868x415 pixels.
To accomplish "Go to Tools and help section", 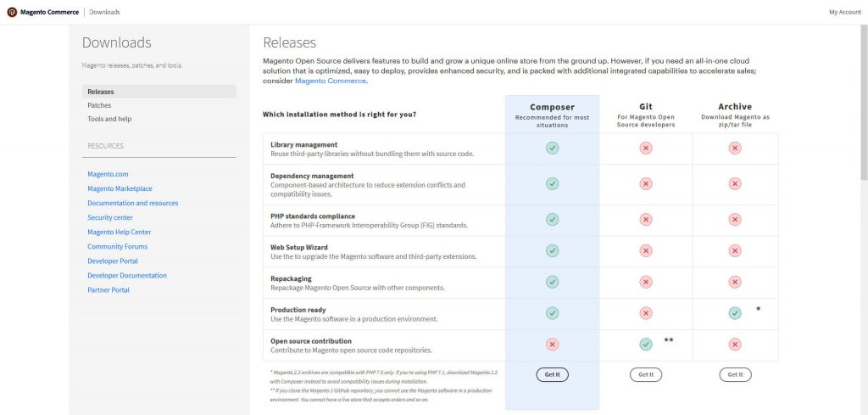I will (109, 119).
